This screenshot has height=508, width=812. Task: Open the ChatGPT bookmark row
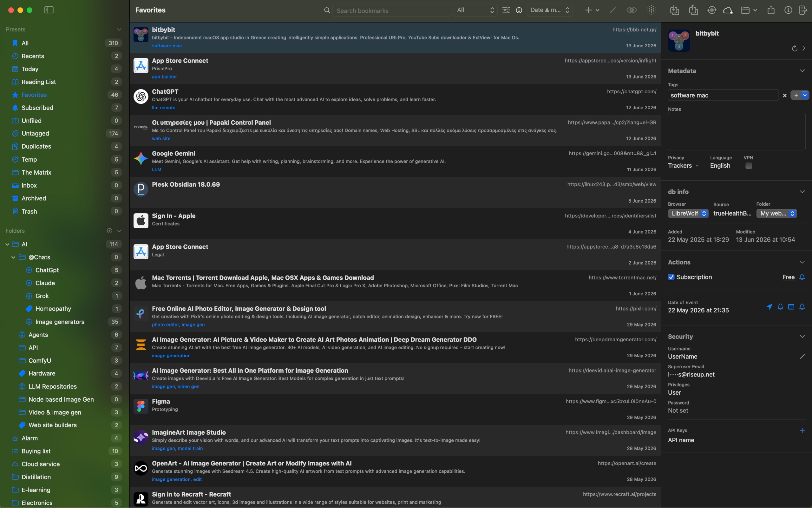tap(395, 99)
